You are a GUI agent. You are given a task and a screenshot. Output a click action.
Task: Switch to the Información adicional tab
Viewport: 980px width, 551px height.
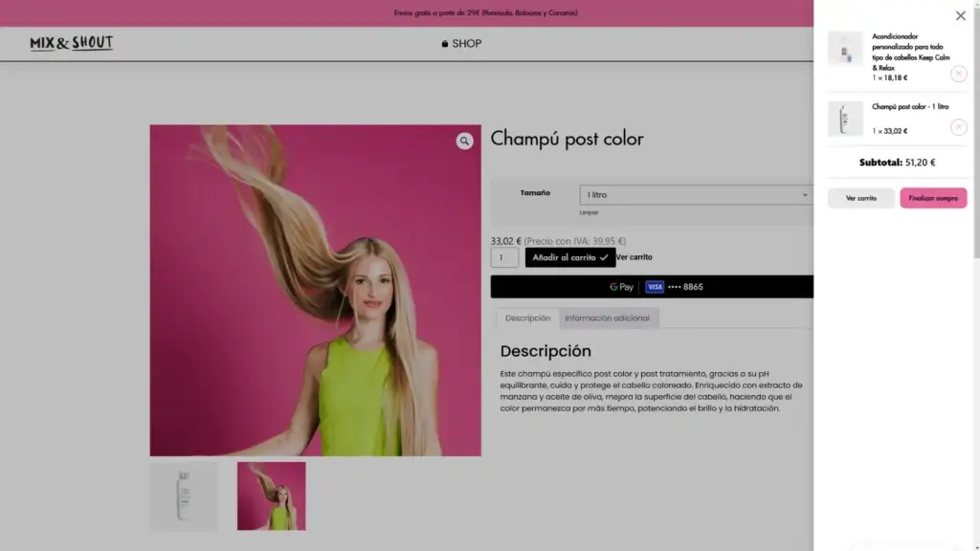[607, 319]
